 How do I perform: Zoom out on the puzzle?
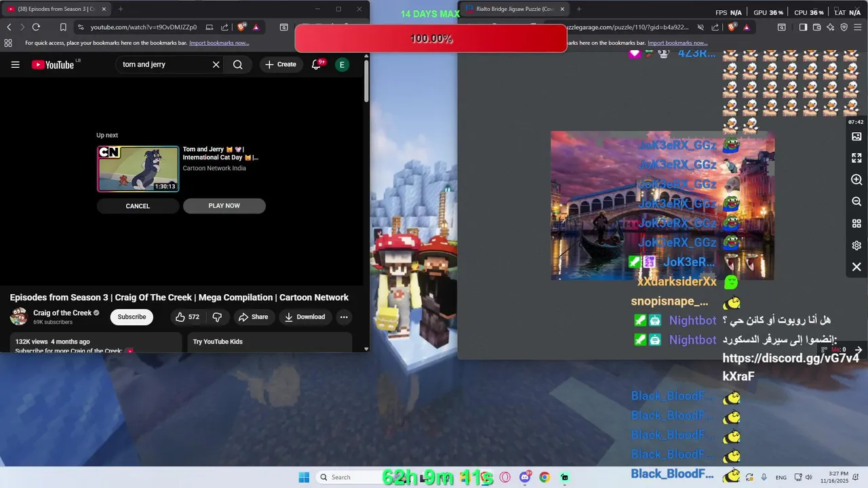coord(856,201)
